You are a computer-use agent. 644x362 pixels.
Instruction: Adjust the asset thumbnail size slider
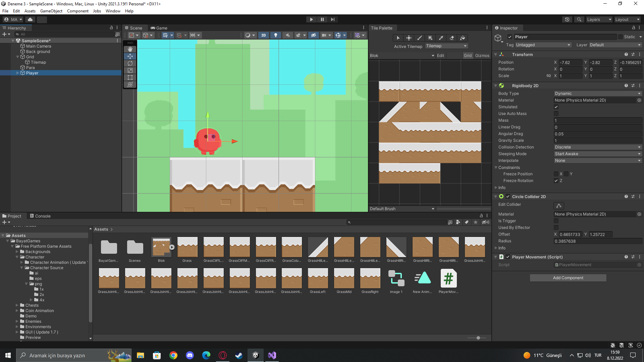tap(478, 338)
